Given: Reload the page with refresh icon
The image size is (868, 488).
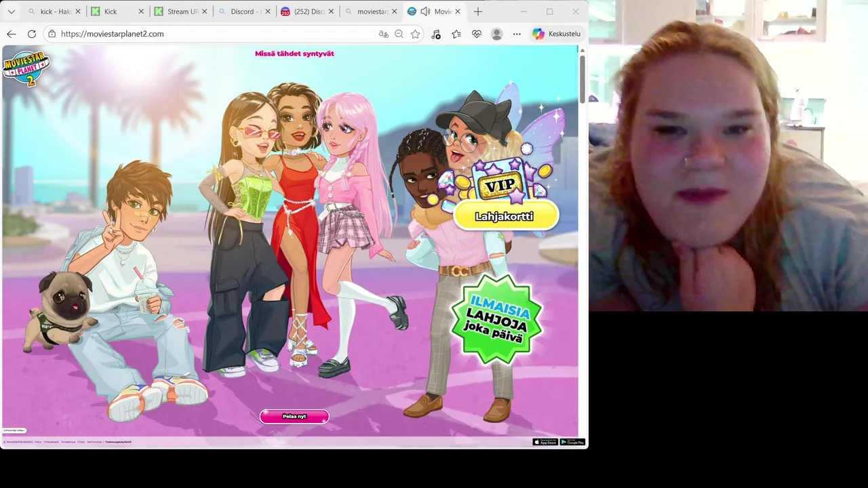Looking at the screenshot, I should 31,34.
